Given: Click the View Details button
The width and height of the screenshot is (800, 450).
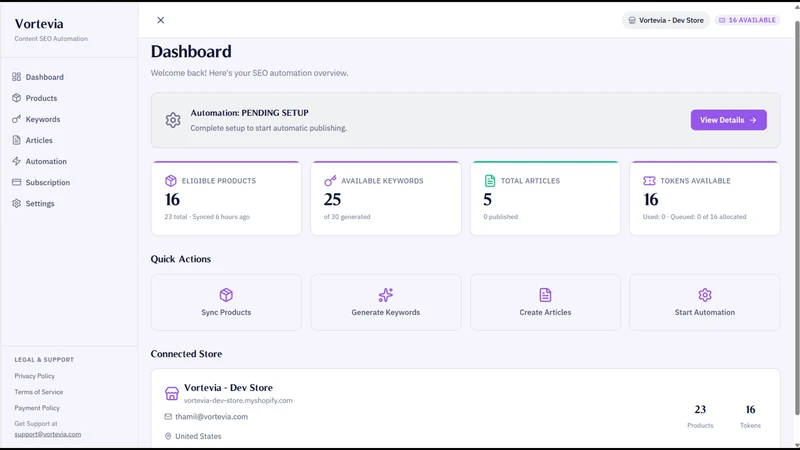Looking at the screenshot, I should coord(729,120).
